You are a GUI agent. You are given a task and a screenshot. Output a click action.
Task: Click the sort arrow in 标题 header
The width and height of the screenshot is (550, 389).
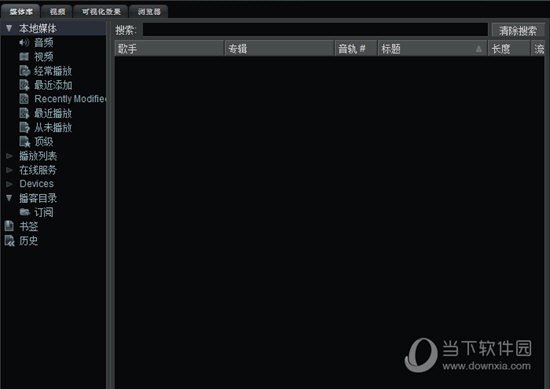tap(478, 49)
